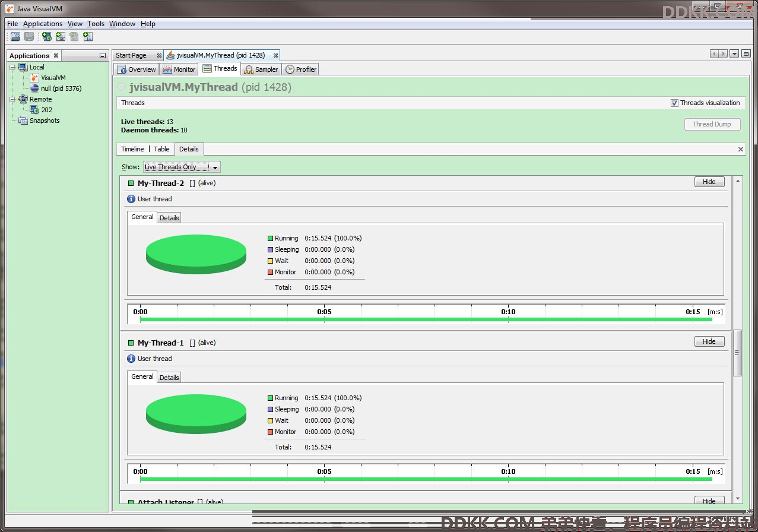Click the Thread Dump button

(711, 124)
